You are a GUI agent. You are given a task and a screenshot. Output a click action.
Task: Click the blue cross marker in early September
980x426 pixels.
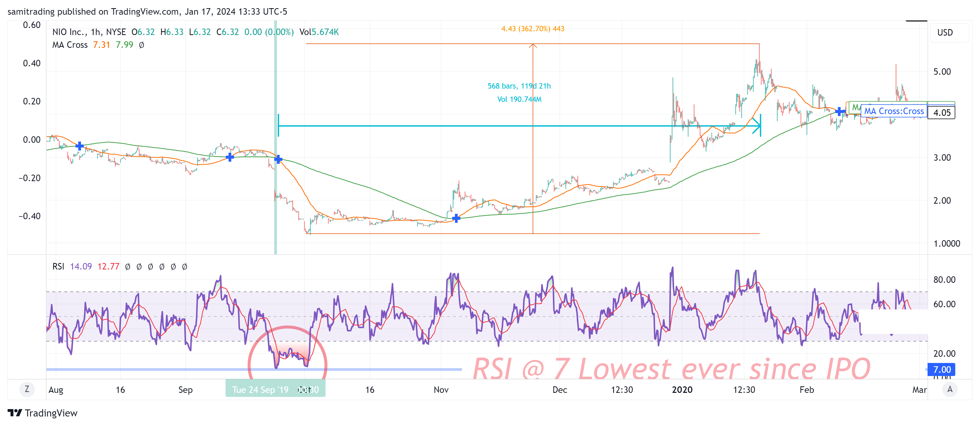(230, 157)
